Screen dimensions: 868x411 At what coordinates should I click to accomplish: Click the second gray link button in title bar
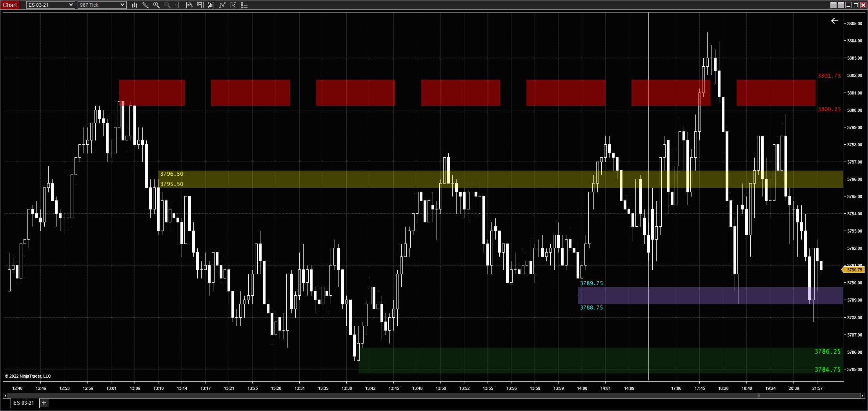841,5
